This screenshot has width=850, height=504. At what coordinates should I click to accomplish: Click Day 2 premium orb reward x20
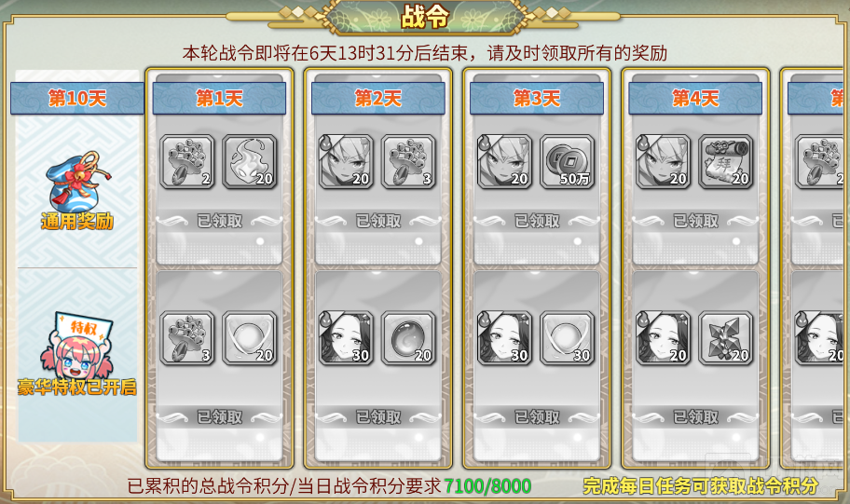[x=408, y=338]
